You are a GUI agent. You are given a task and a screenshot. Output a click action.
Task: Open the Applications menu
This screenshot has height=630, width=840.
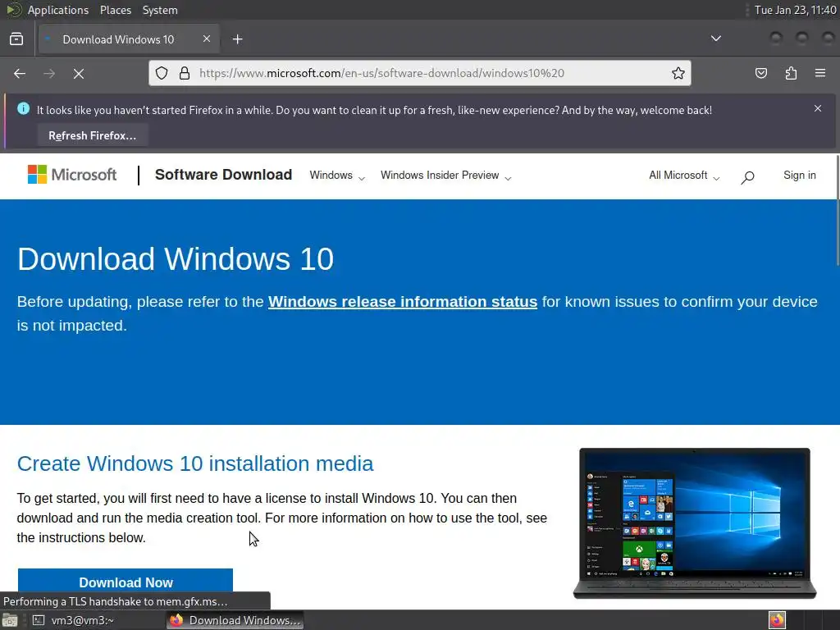(x=58, y=10)
